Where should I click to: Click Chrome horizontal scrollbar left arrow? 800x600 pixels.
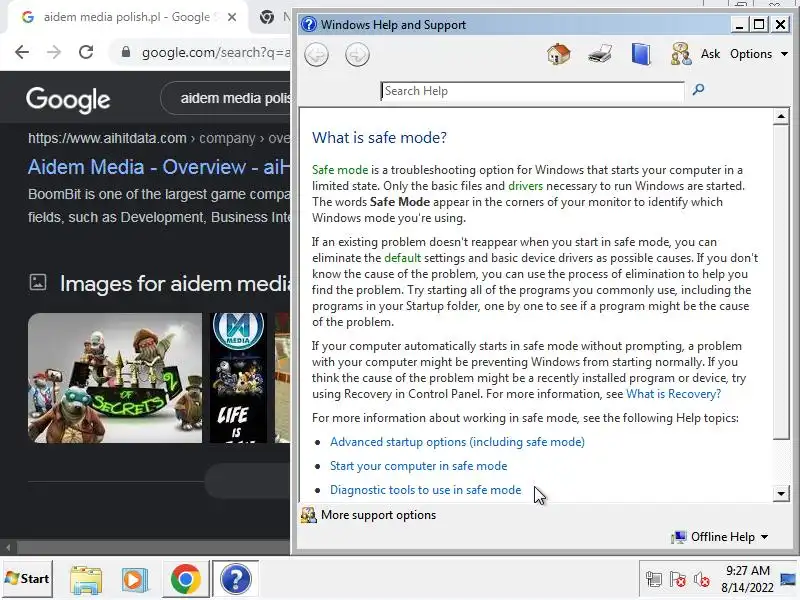click(x=8, y=548)
